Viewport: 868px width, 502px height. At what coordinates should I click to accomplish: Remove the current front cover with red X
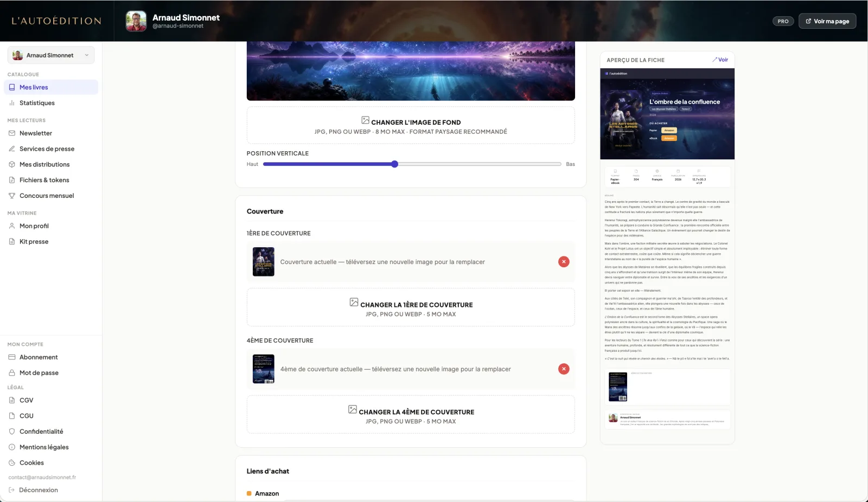pyautogui.click(x=564, y=262)
